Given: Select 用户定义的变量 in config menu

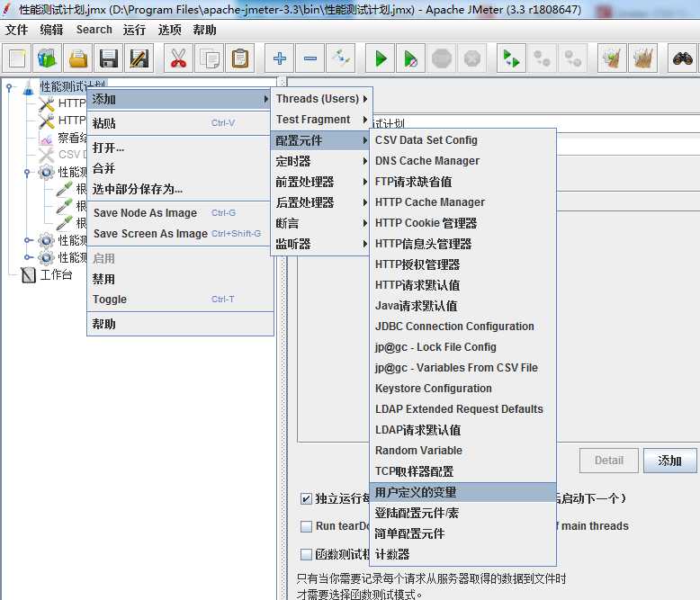Looking at the screenshot, I should tap(463, 492).
